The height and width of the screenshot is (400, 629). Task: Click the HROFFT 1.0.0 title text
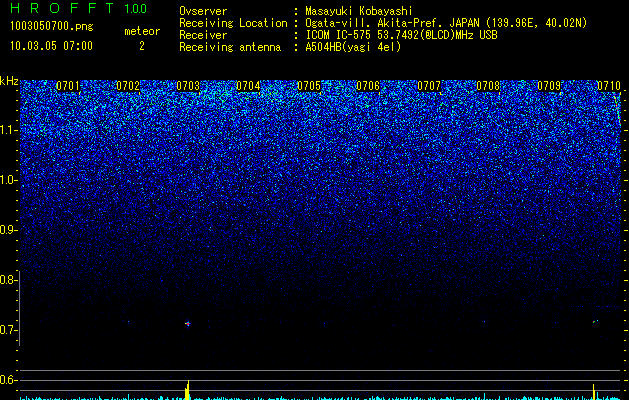pos(79,8)
